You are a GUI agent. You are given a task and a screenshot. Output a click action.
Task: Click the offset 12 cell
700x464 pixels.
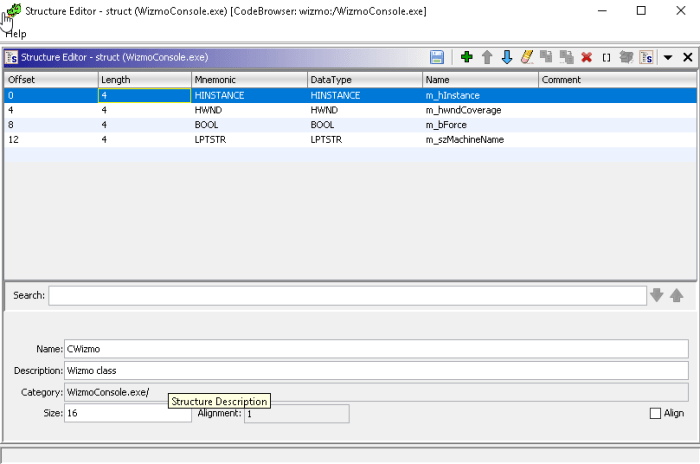coord(51,140)
